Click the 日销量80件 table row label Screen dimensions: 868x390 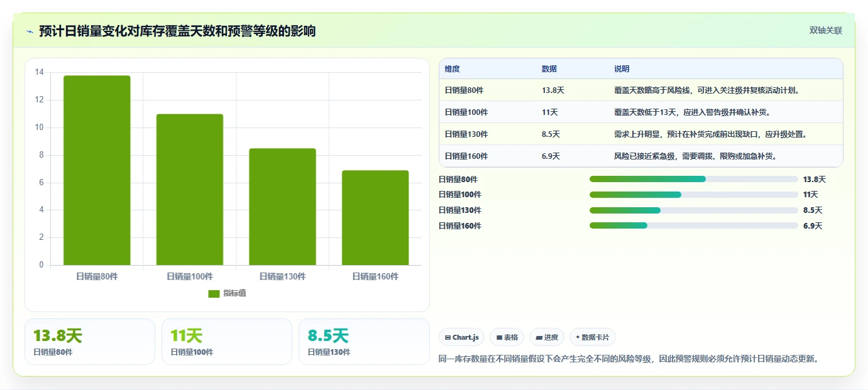464,90
